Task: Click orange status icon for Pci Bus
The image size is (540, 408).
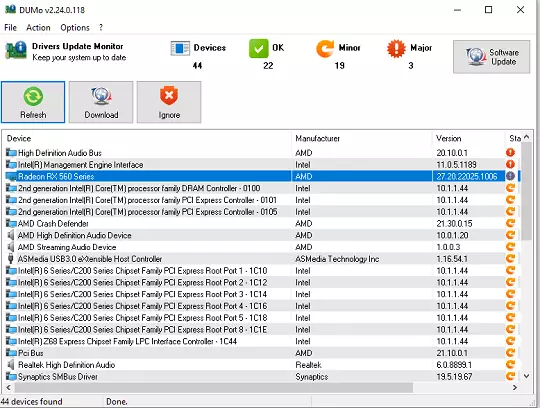Action: 510,353
